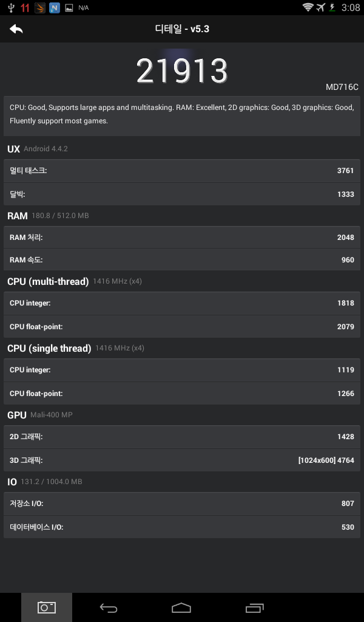
Task: Select the RAM 속도 result row
Action: pos(181,260)
